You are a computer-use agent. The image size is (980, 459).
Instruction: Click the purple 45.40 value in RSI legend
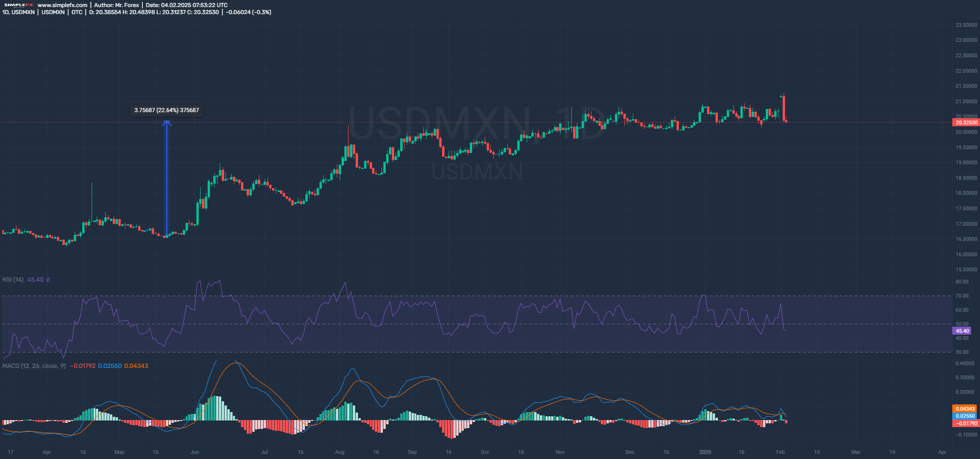coord(35,280)
